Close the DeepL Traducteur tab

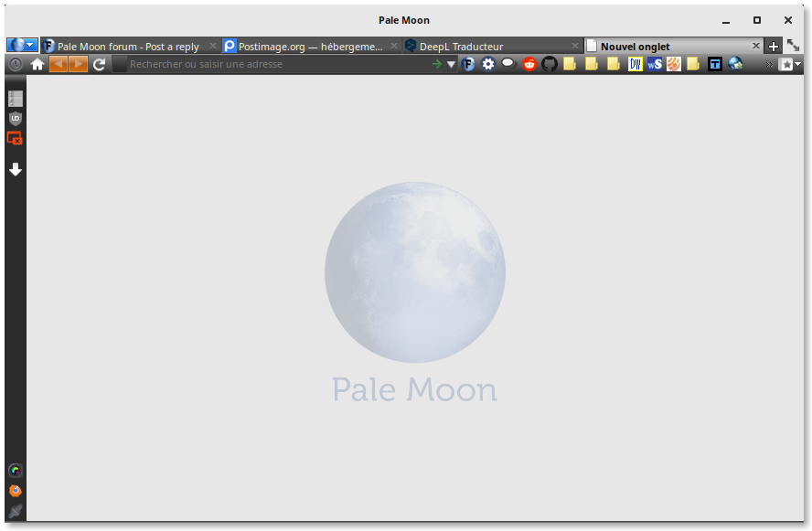click(x=574, y=46)
